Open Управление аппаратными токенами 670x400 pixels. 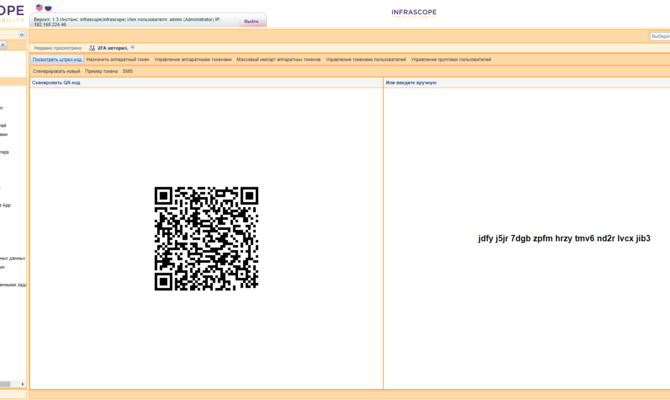click(193, 59)
